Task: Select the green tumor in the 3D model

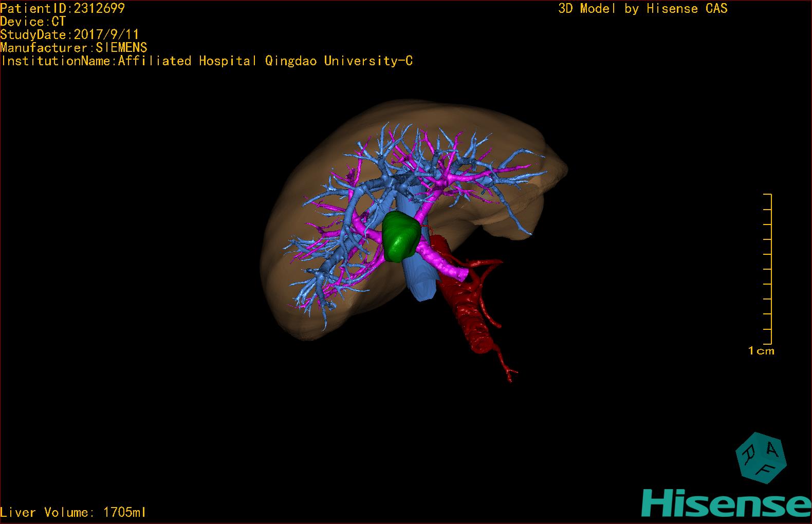Action: (x=401, y=236)
